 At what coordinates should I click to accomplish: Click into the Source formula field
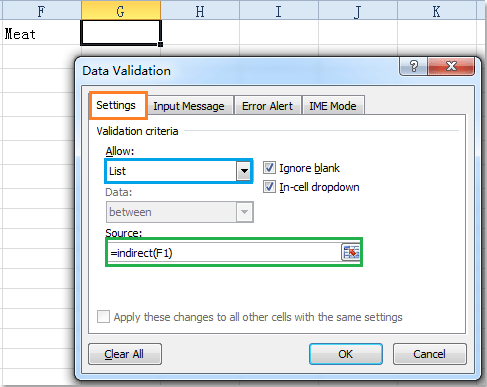(x=224, y=253)
